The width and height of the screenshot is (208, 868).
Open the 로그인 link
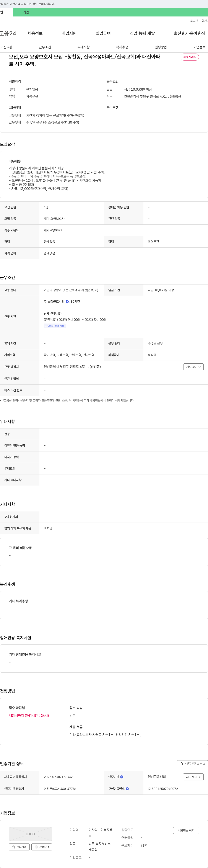194,21
